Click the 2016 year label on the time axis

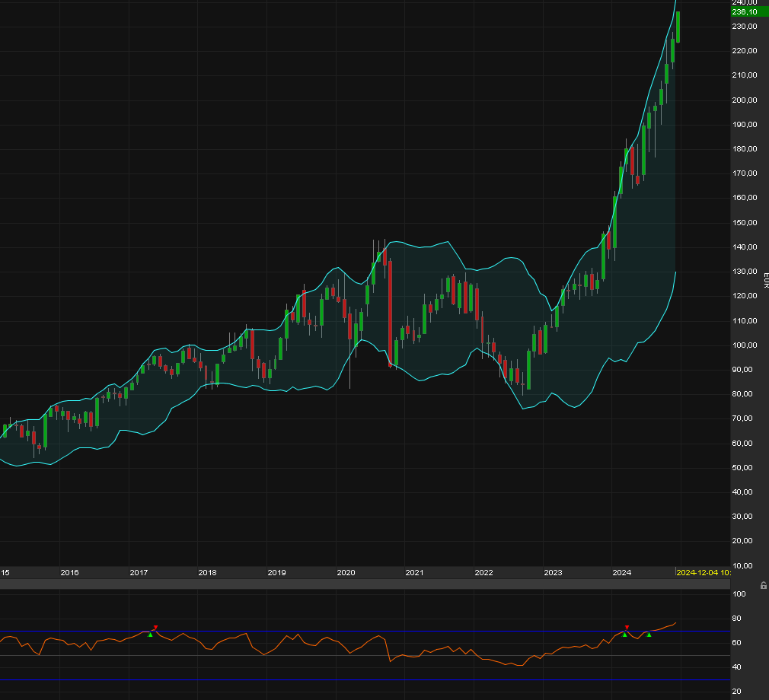pyautogui.click(x=69, y=572)
